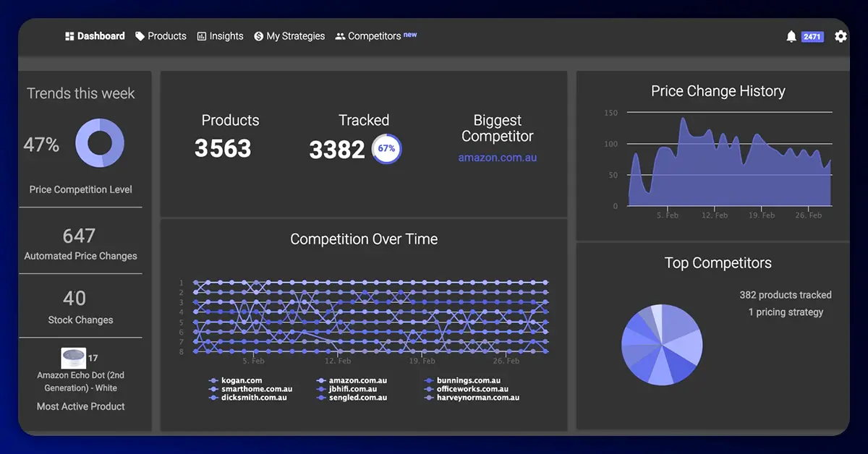Click the Price Change History area chart
Screen dimensions: 868x454
(x=730, y=162)
